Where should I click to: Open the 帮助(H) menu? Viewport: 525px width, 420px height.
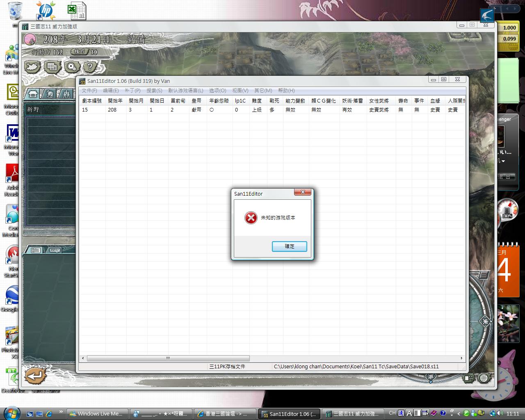click(286, 91)
